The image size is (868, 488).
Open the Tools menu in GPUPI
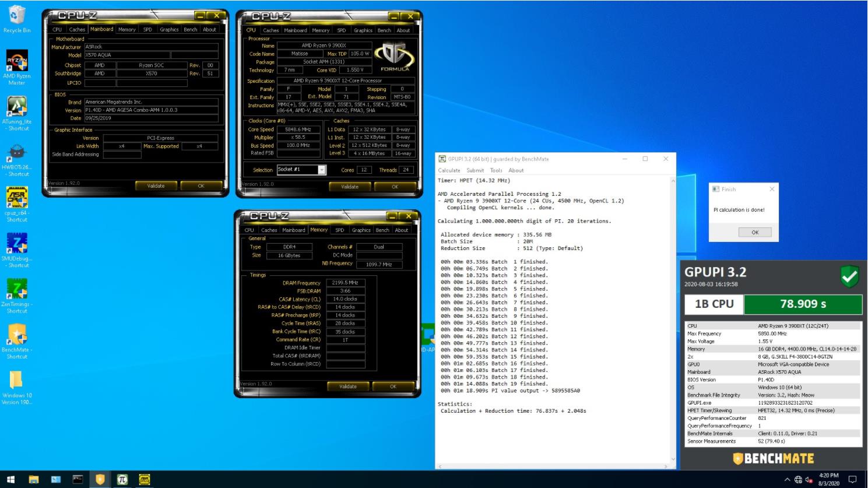coord(495,170)
